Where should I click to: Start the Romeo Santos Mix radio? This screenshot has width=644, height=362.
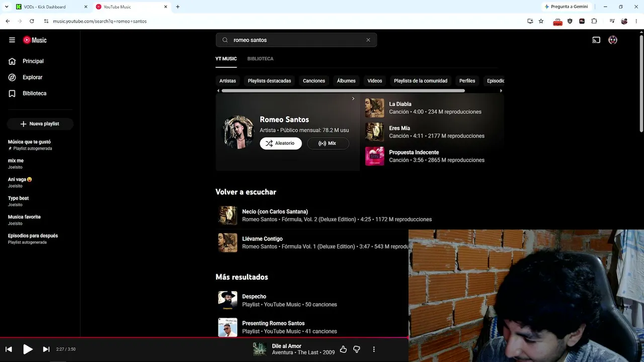pyautogui.click(x=328, y=143)
